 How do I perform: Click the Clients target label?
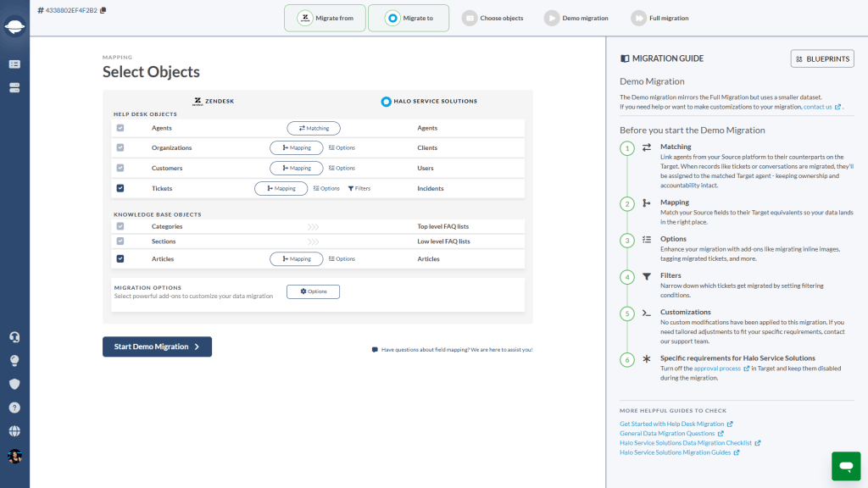[x=427, y=147]
